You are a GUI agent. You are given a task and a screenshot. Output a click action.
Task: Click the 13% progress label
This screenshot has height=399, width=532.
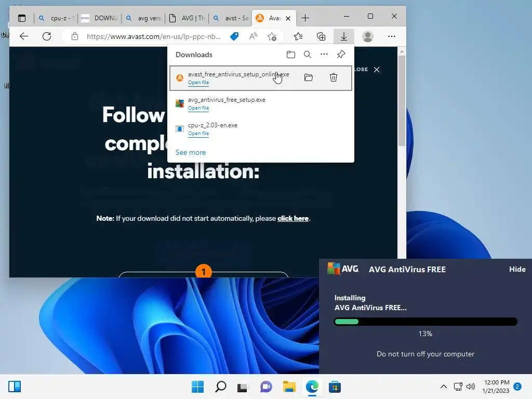click(425, 334)
